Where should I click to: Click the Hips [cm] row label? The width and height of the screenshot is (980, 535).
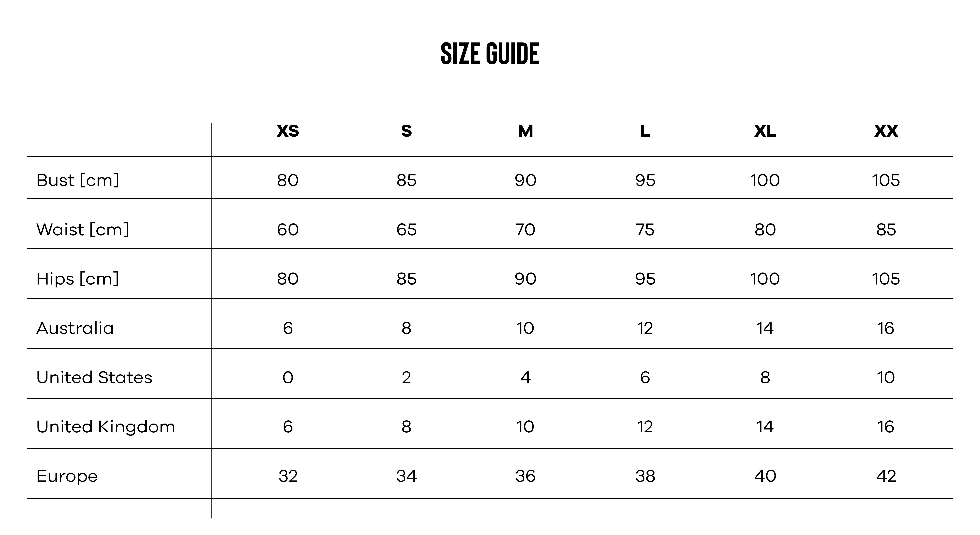(78, 279)
